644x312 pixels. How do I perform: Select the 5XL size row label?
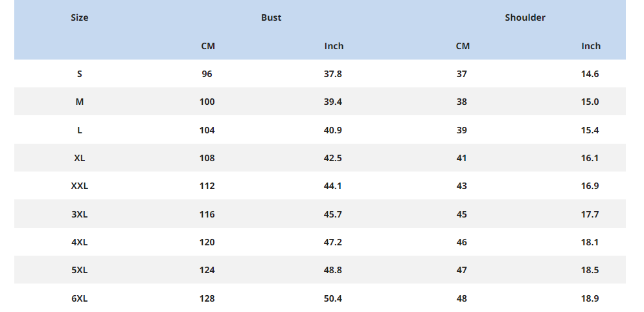(x=80, y=270)
